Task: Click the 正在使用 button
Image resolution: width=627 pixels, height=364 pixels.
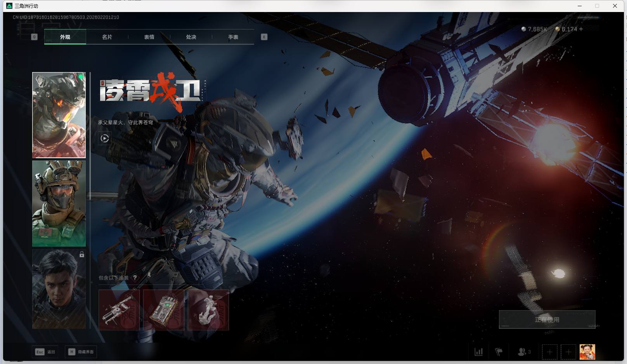Action: [547, 319]
